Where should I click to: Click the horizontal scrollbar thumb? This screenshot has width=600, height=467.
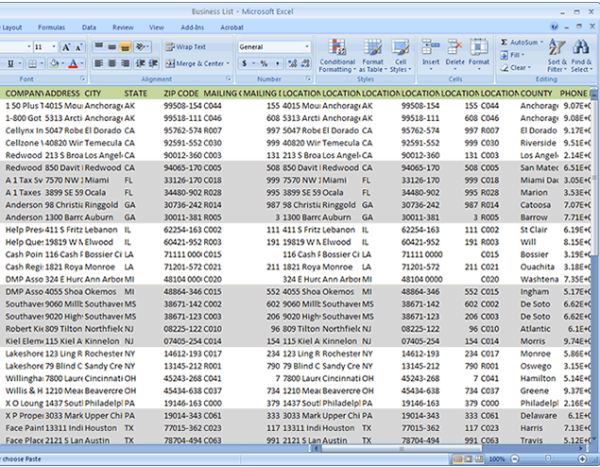(x=401, y=449)
